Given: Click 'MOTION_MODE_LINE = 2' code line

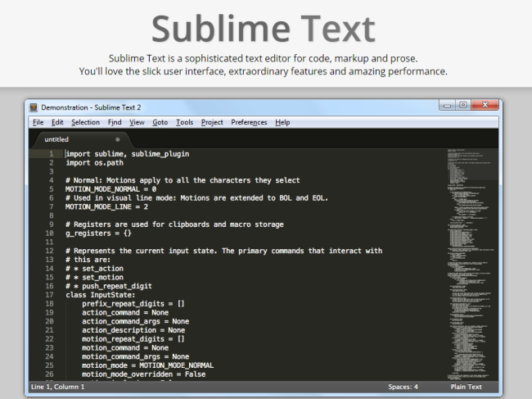Looking at the screenshot, I should 106,206.
